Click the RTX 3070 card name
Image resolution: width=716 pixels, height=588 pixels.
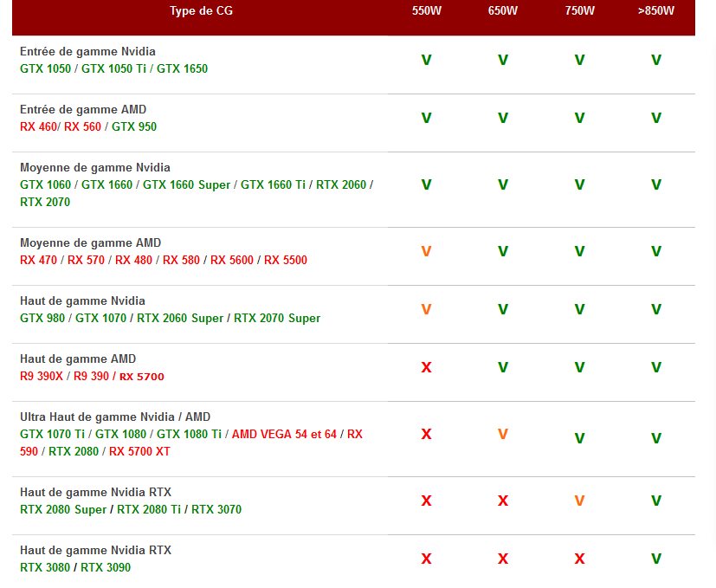point(216,510)
